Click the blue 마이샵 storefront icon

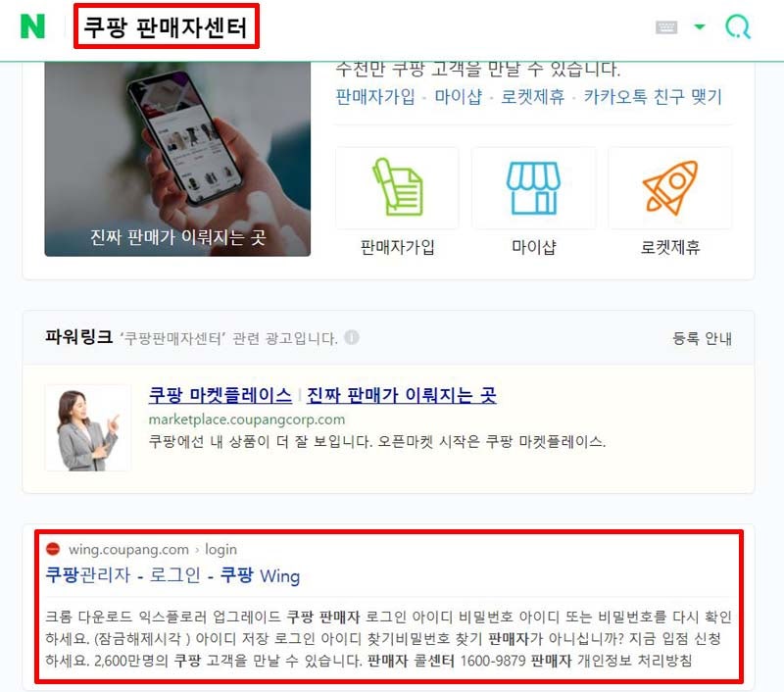coord(533,187)
